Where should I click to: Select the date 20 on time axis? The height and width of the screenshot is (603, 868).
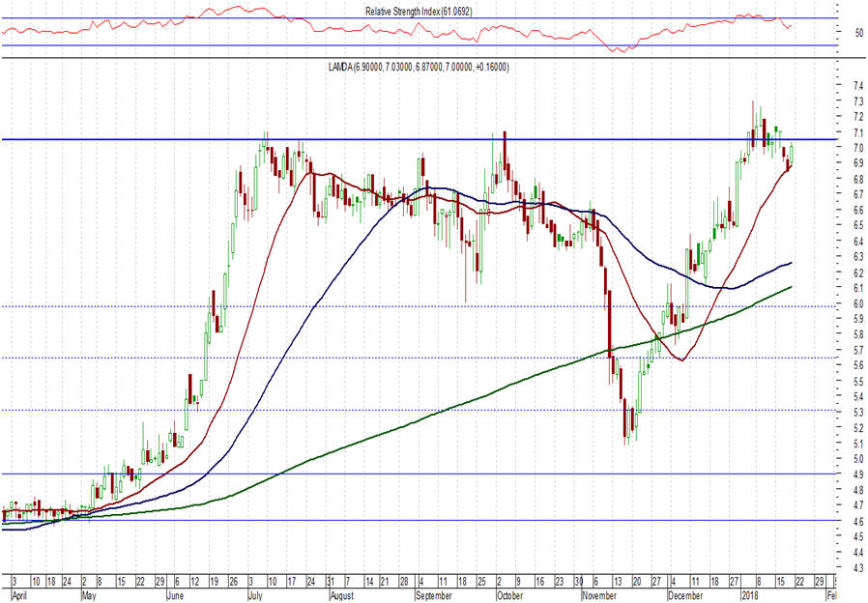click(637, 582)
